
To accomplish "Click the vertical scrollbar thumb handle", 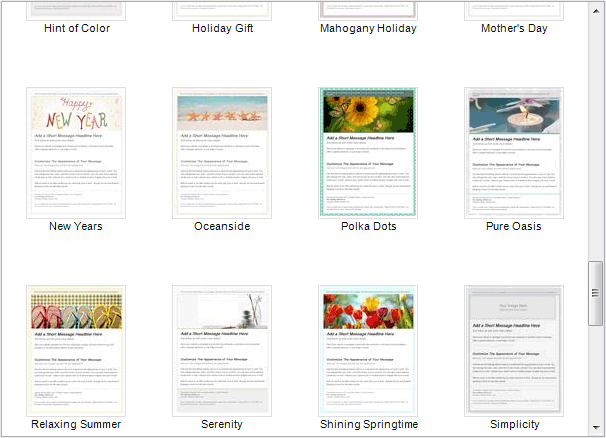I will pyautogui.click(x=596, y=292).
